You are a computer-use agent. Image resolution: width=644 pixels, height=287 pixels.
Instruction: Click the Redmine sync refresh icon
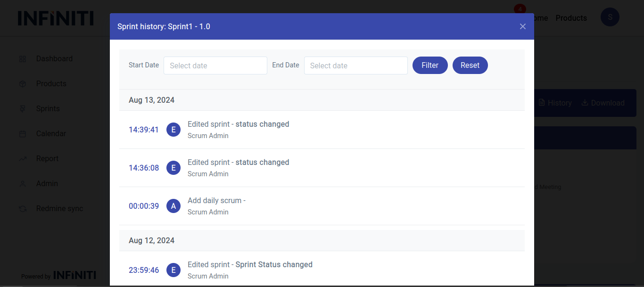[x=23, y=209]
